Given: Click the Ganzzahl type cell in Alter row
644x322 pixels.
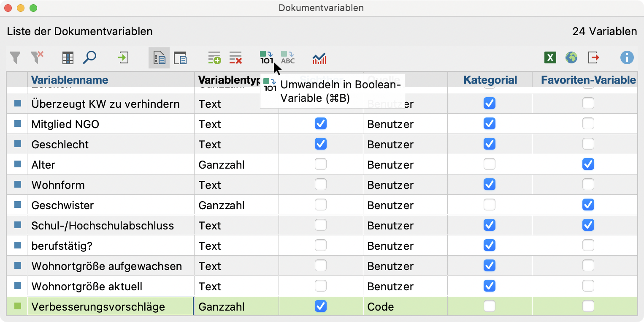Looking at the screenshot, I should pyautogui.click(x=236, y=164).
